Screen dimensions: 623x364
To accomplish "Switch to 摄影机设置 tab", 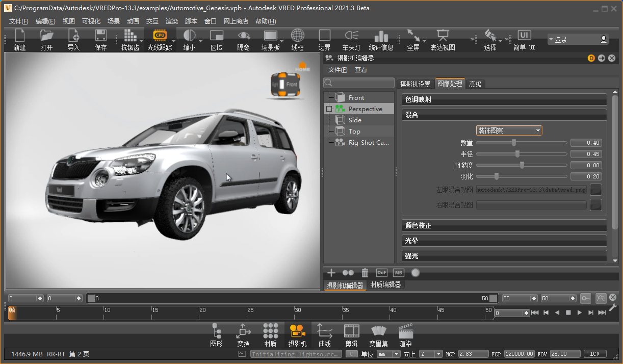I will pos(415,84).
